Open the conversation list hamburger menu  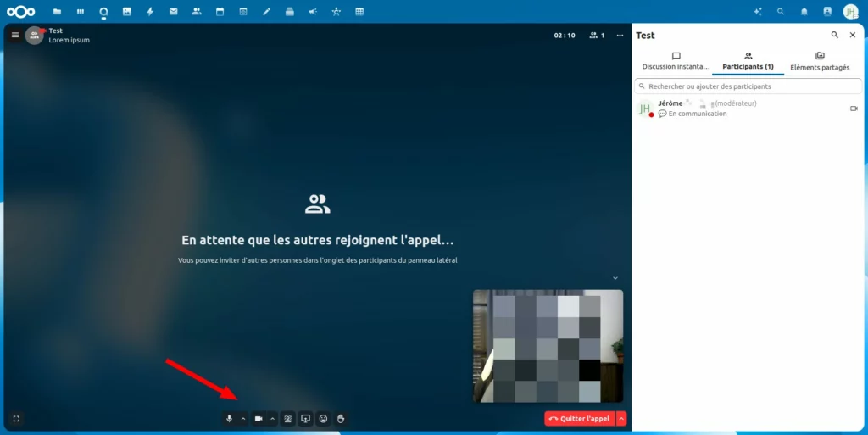pyautogui.click(x=15, y=35)
